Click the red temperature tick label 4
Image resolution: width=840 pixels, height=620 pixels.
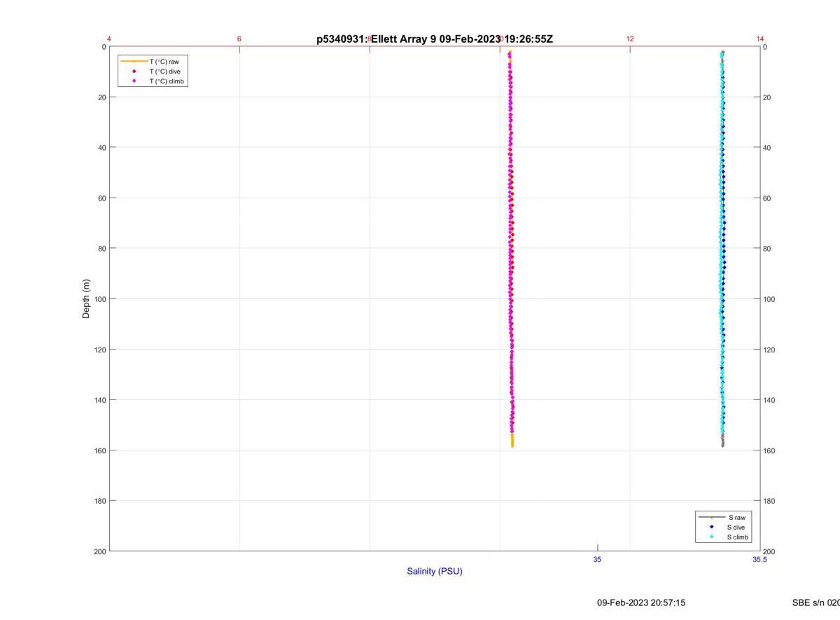[109, 39]
